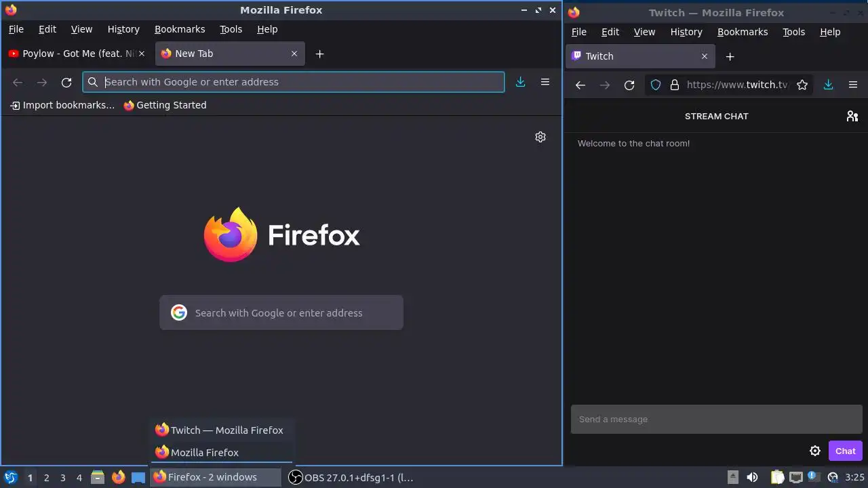
Task: Open Twitch chat settings gear
Action: click(x=815, y=451)
